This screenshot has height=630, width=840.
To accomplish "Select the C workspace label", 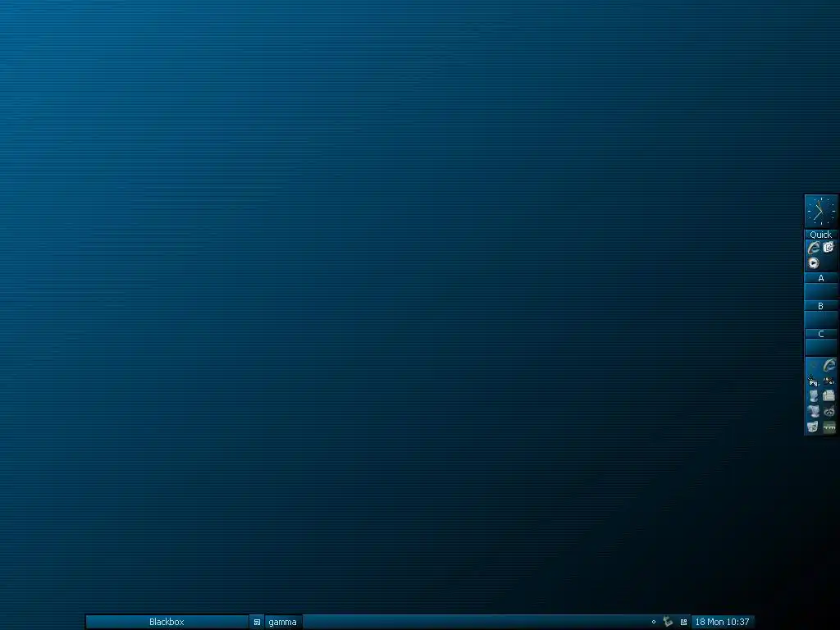I will 820,334.
